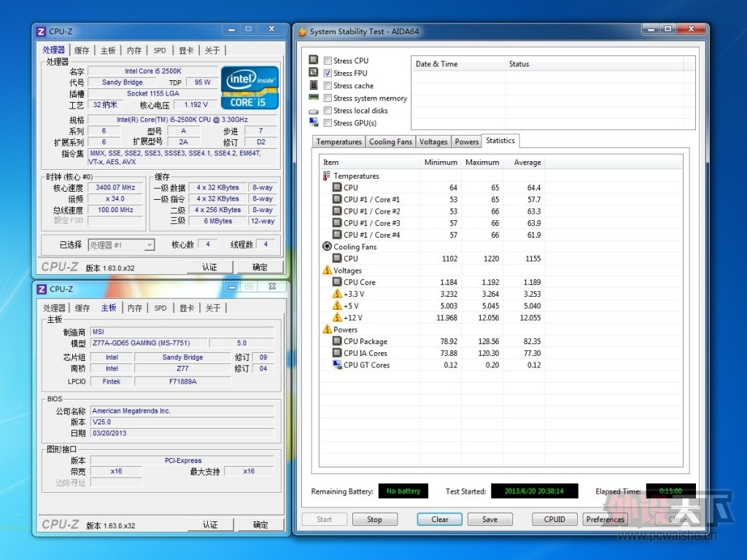
Task: Click the Item column header
Action: coord(369,162)
